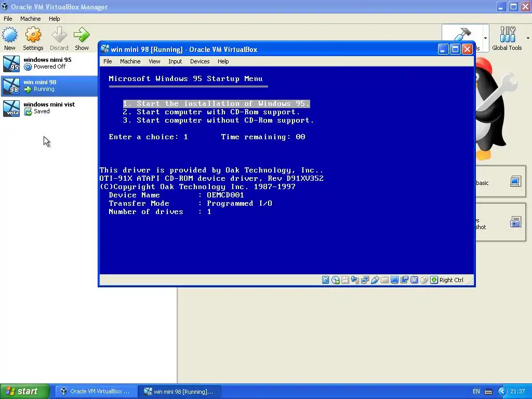Viewport: 532px width, 399px height.
Task: Open Devices menu in win mini 98 window
Action: pos(200,61)
